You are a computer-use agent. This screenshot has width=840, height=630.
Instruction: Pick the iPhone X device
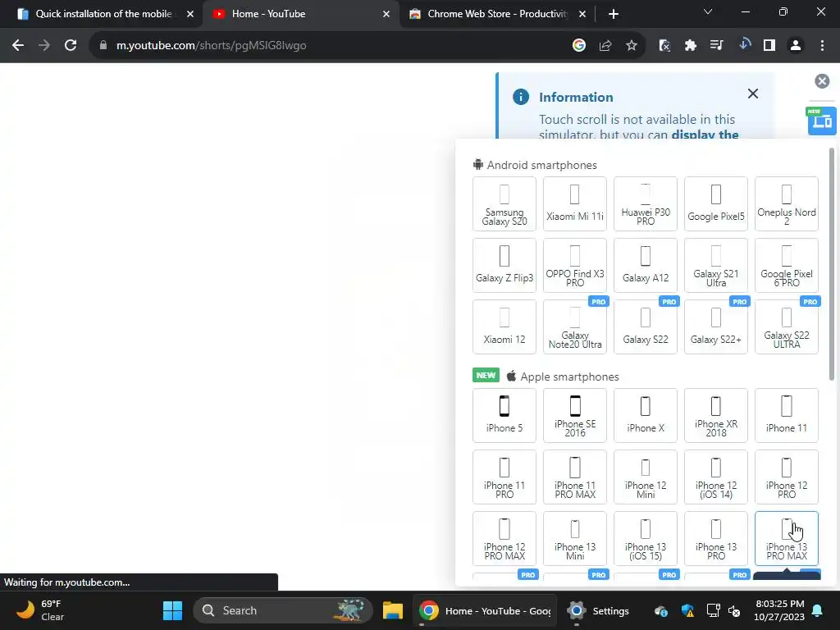pos(646,415)
